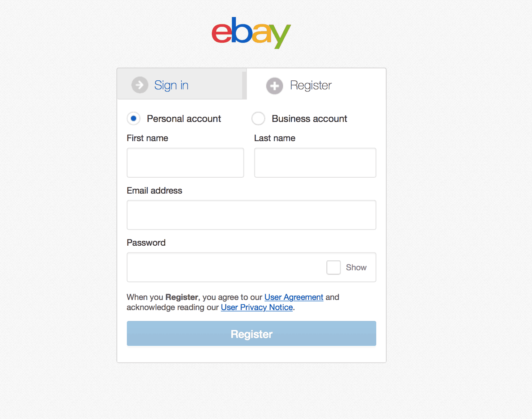Click the Email address label

click(154, 191)
